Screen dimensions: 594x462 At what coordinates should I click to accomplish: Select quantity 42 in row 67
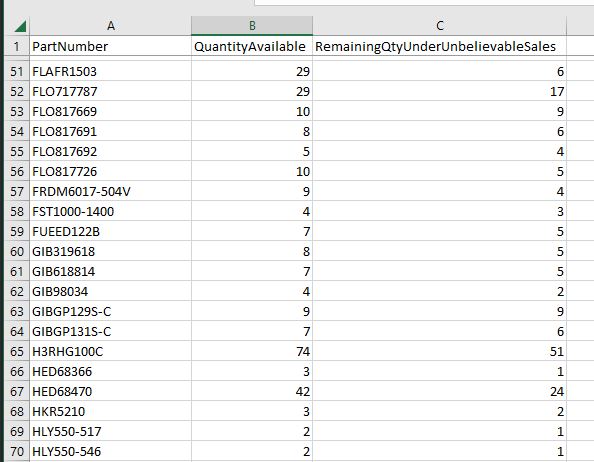pos(252,391)
